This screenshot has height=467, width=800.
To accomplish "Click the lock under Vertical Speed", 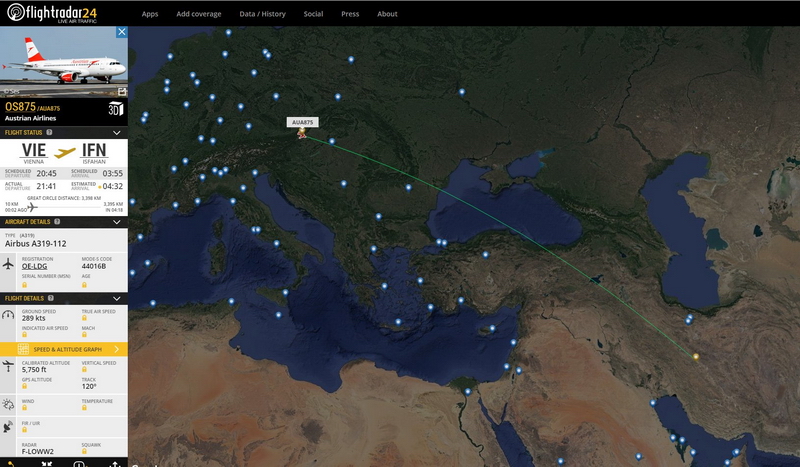I will click(84, 370).
